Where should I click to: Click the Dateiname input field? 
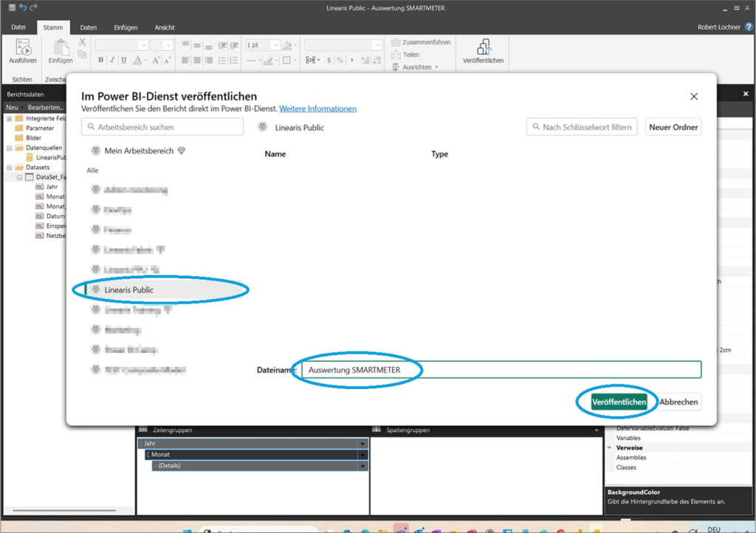[x=501, y=370]
